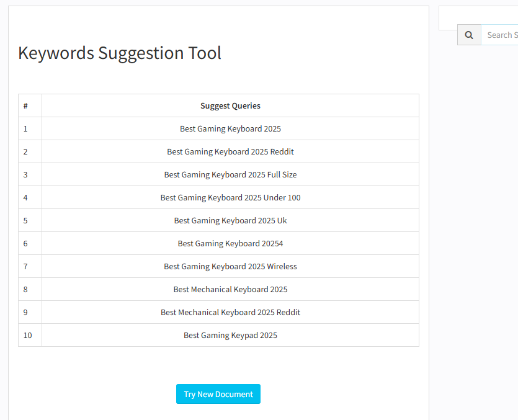
Task: Click the magnifier search icon button
Action: (469, 35)
